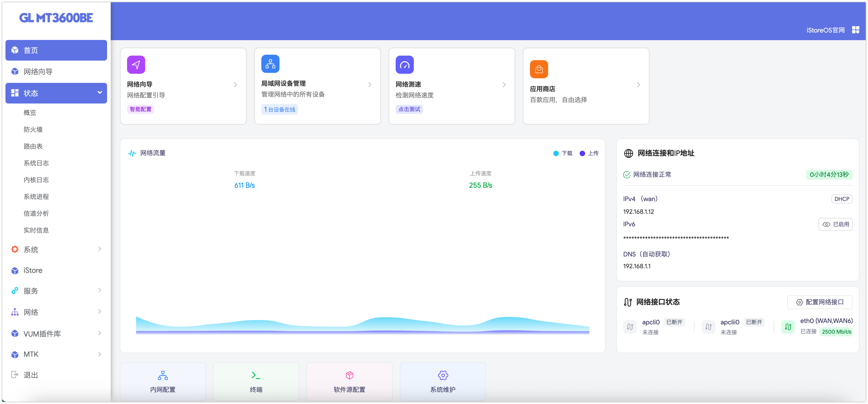Click the chevron on the 网络向导 card
Image resolution: width=868 pixels, height=404 pixels.
235,85
